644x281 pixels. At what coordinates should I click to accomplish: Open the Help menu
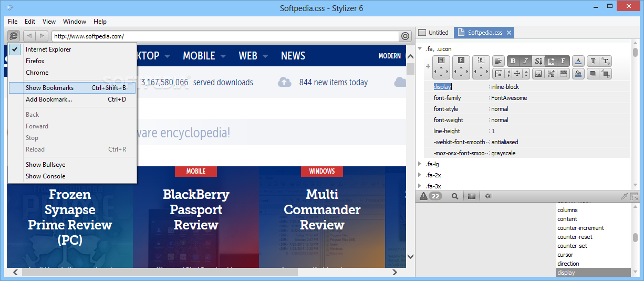(x=100, y=22)
